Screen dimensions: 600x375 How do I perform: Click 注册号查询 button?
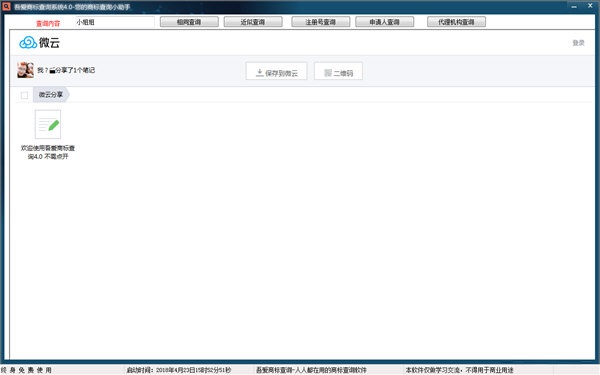(x=321, y=22)
